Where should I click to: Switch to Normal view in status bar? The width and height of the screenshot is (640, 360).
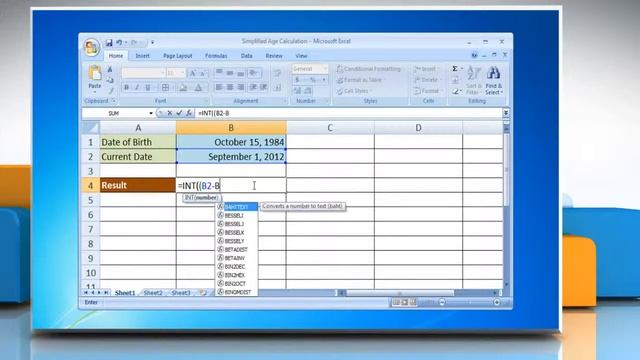tap(396, 302)
